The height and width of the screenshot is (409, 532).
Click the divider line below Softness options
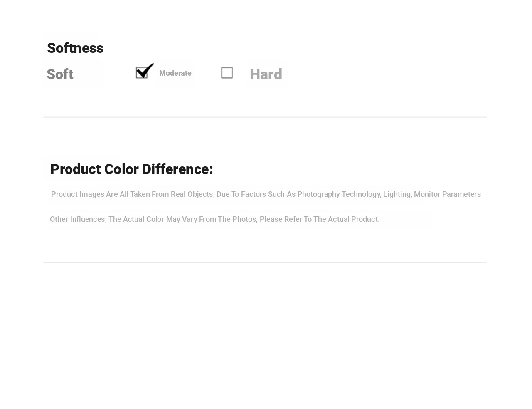click(x=265, y=117)
